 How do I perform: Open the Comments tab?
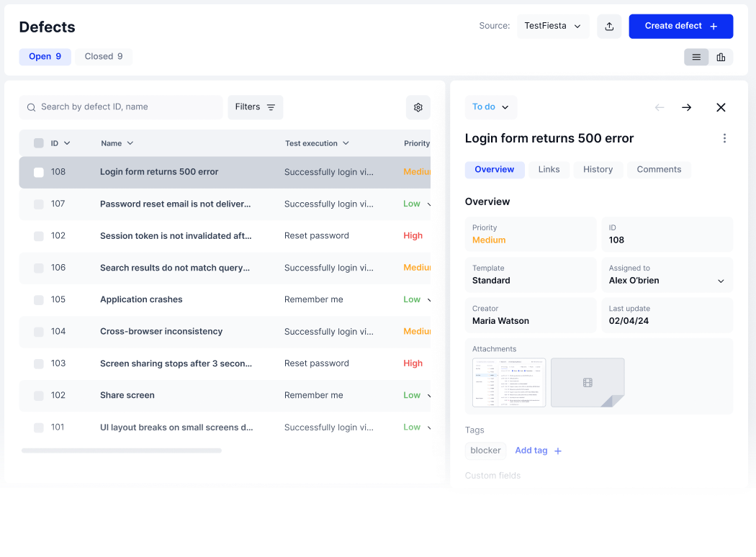pyautogui.click(x=659, y=170)
